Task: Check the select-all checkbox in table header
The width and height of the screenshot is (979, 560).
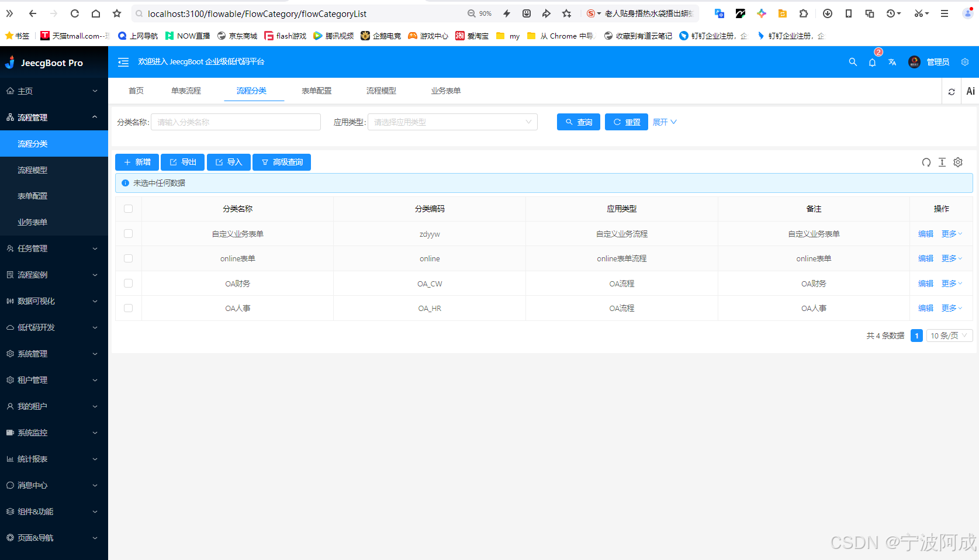Action: pyautogui.click(x=128, y=208)
